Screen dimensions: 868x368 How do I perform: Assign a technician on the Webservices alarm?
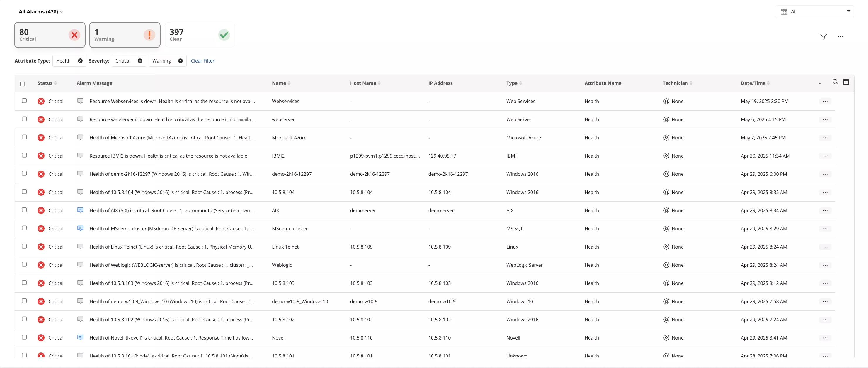coord(666,101)
